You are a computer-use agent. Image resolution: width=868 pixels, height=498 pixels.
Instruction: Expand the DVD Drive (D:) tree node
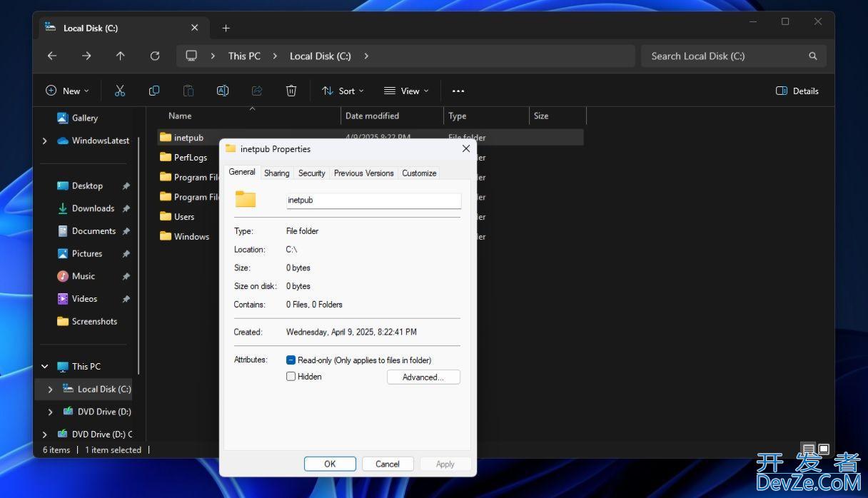[50, 412]
